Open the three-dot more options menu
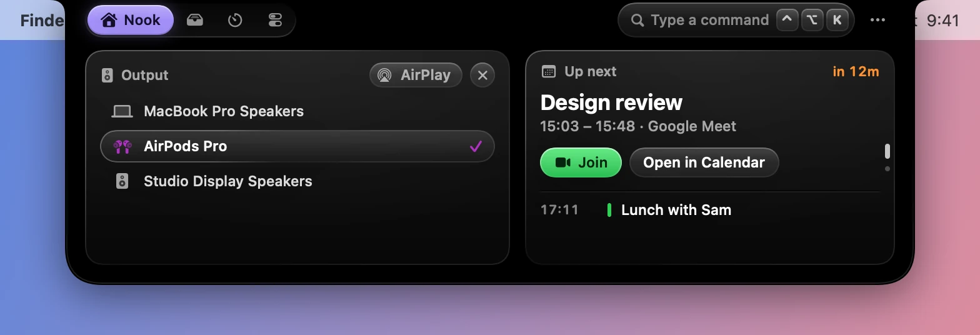The height and width of the screenshot is (335, 980). pyautogui.click(x=877, y=20)
